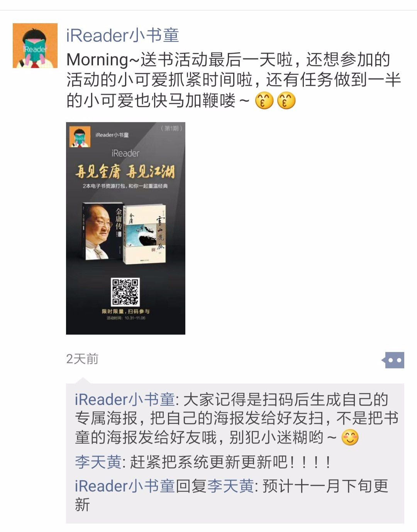Open the 金庸传 book cover in poster
Image resolution: width=417 pixels, height=532 pixels.
click(x=103, y=231)
